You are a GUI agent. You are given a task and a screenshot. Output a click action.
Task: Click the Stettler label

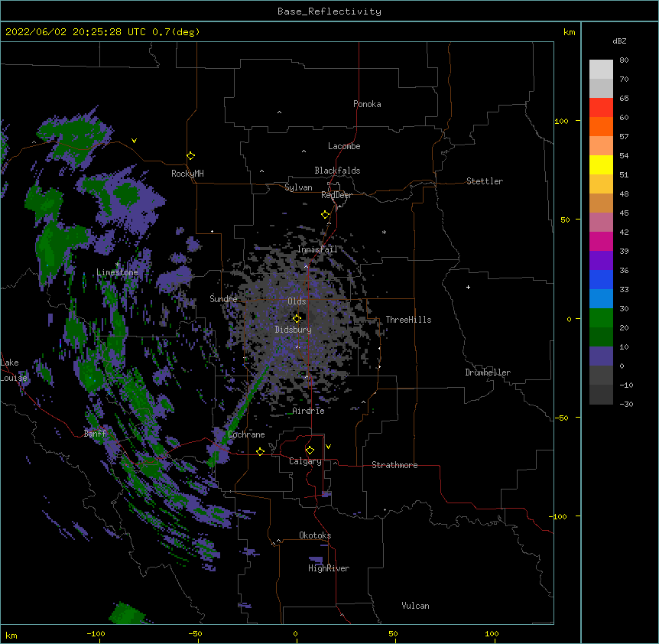485,181
